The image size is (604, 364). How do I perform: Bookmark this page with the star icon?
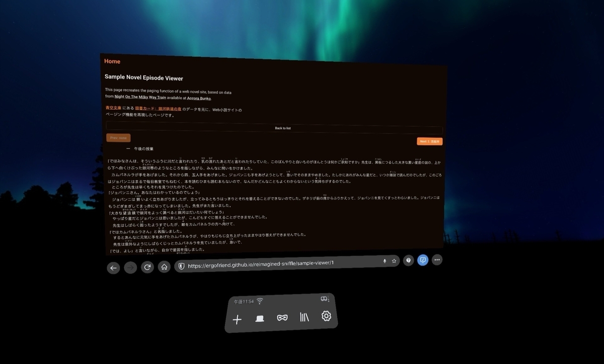click(394, 261)
